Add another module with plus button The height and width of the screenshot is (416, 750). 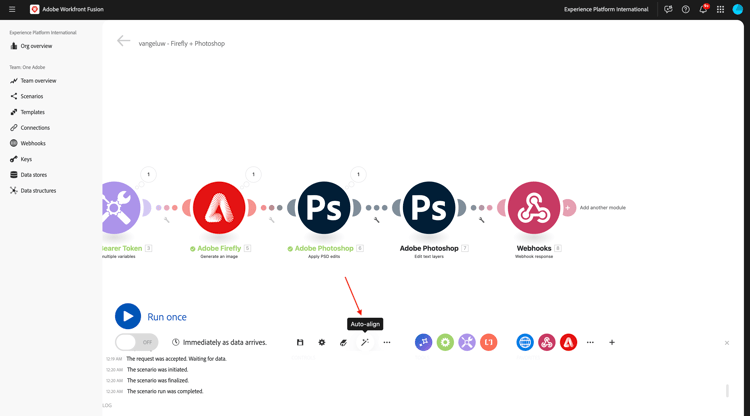pos(568,208)
